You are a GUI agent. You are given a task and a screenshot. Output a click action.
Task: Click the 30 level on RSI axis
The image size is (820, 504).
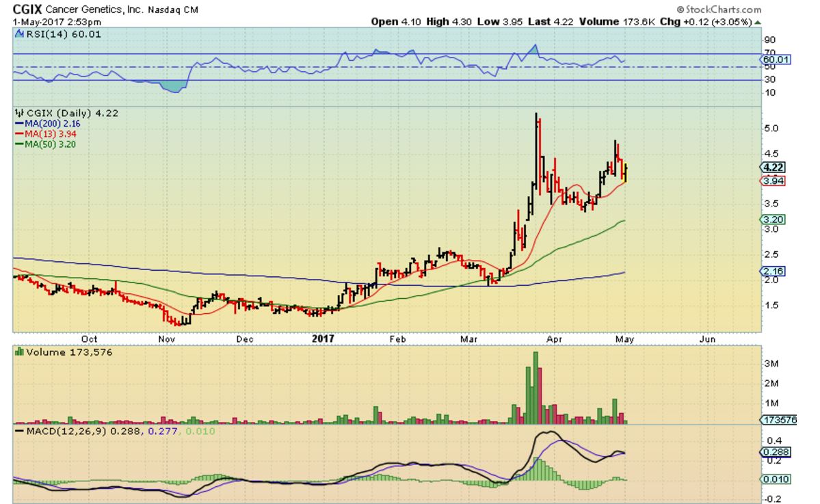770,79
